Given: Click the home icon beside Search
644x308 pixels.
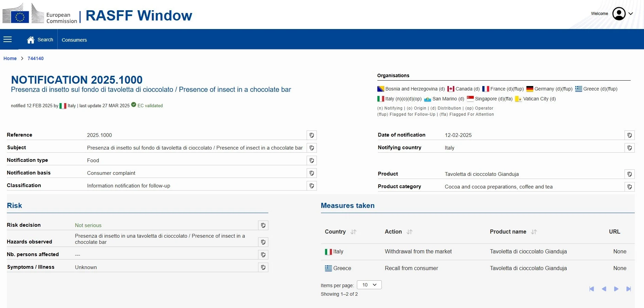Looking at the screenshot, I should (x=31, y=40).
